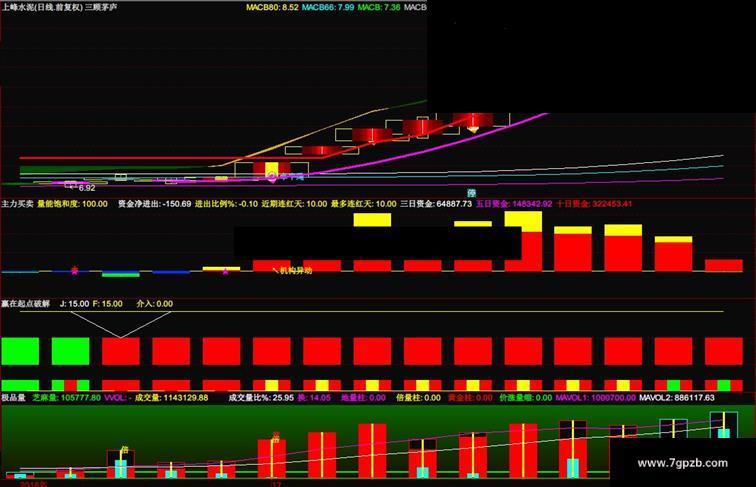
Task: Select the 倍量柱: 0.00 readout
Action: pos(418,398)
